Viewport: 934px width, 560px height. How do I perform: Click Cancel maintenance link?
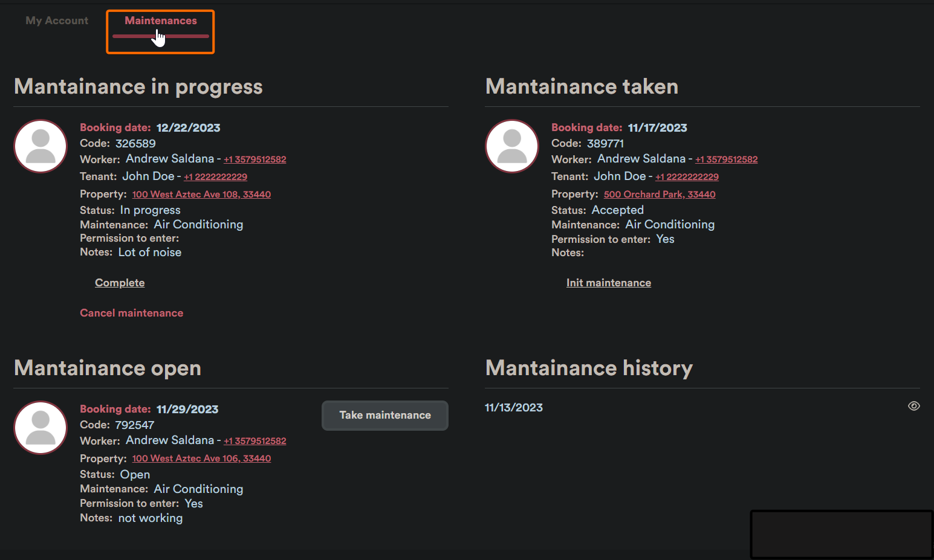[x=131, y=313]
